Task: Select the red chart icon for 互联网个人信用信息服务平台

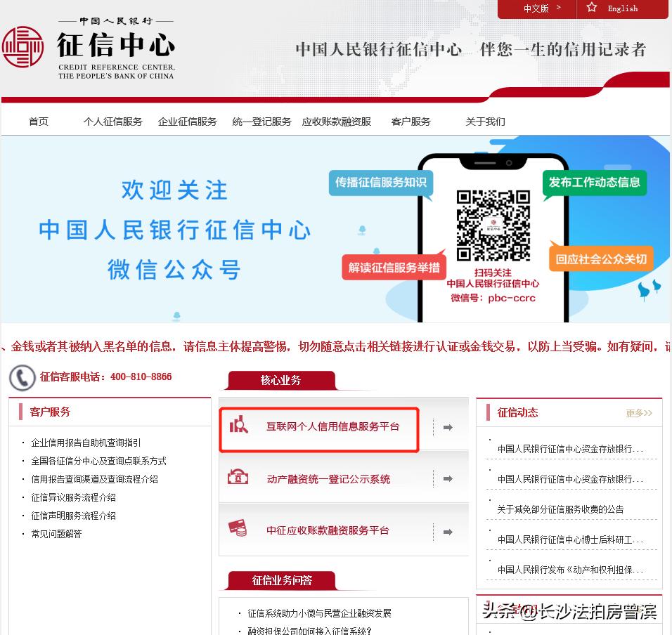Action: point(239,426)
